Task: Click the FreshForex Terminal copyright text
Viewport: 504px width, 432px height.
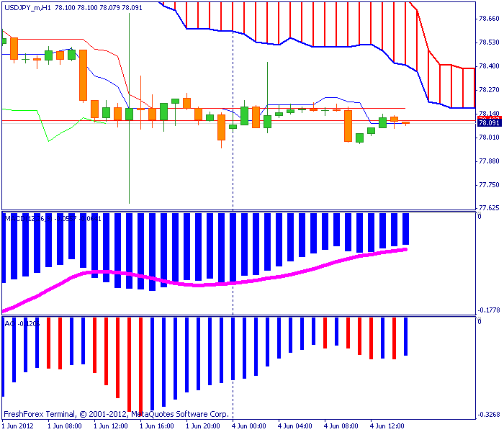Action: [x=116, y=414]
